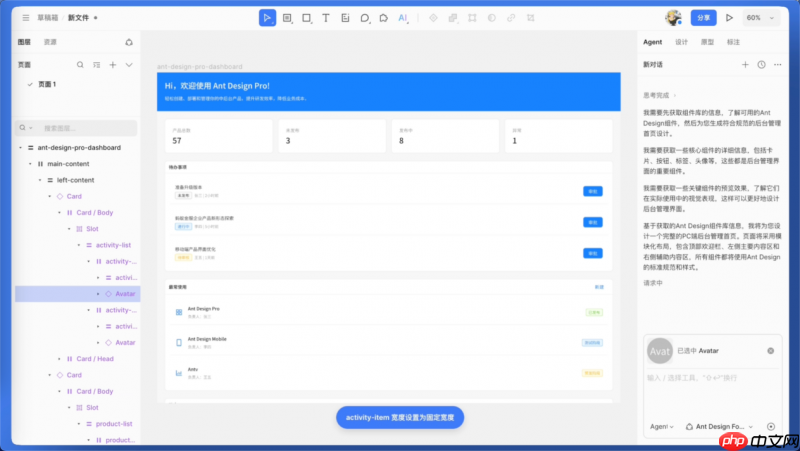Expand the thinking complete section
The image size is (800, 451).
click(660, 95)
